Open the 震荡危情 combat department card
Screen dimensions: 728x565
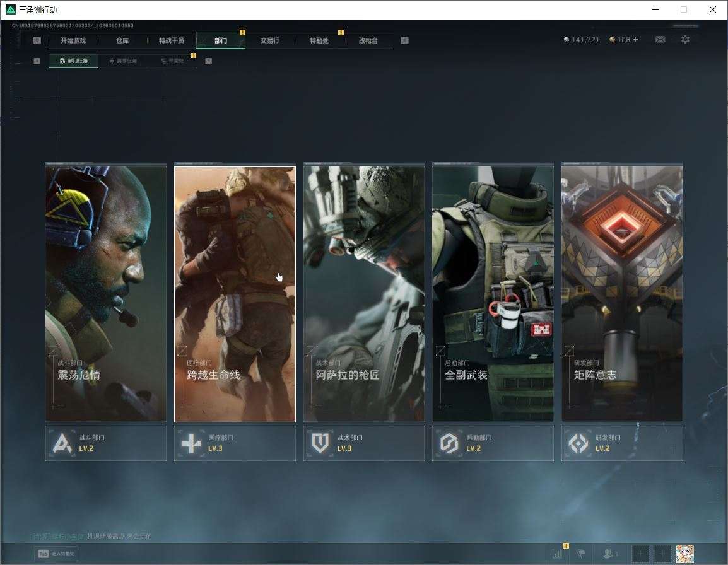click(106, 293)
